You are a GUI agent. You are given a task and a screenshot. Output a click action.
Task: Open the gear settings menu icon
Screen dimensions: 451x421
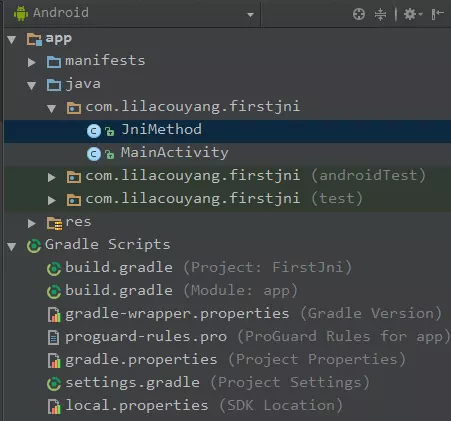point(413,14)
